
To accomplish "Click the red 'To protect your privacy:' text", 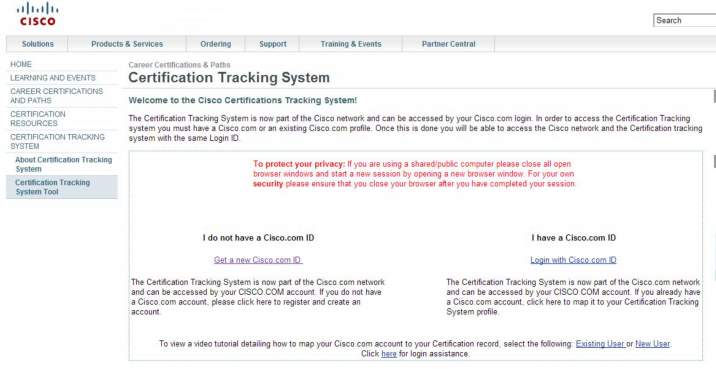I will pyautogui.click(x=299, y=164).
